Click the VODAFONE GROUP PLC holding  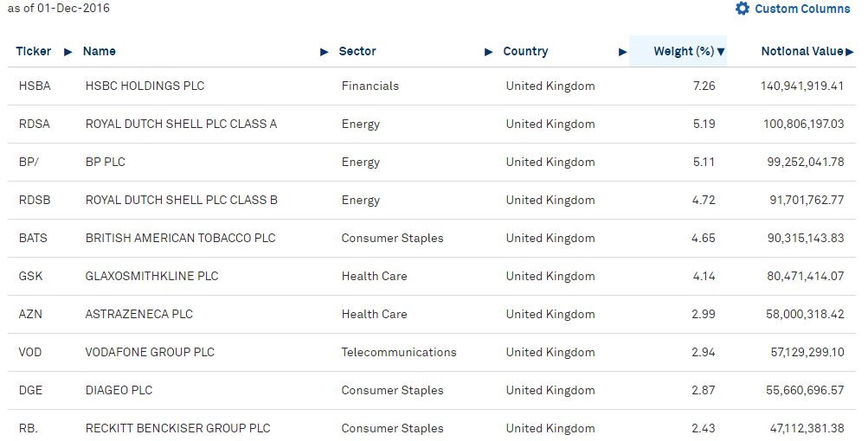tap(150, 353)
